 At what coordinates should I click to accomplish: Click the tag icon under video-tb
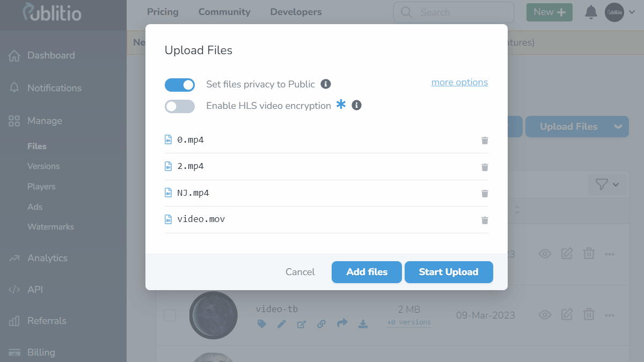pos(261,324)
